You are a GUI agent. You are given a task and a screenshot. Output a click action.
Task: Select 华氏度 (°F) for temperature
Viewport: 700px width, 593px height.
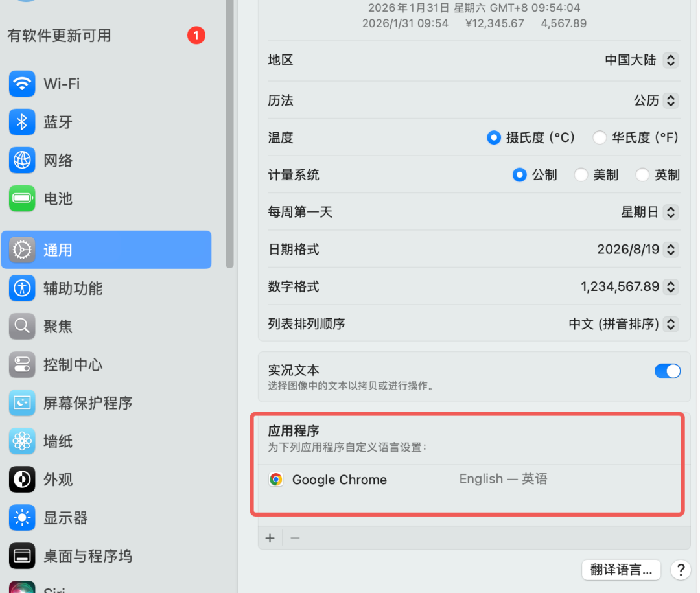[x=600, y=137]
